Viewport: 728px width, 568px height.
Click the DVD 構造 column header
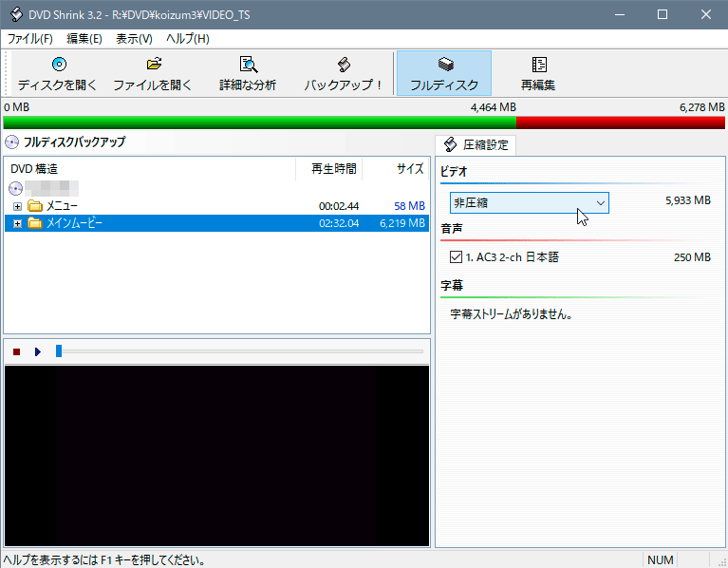pos(150,168)
